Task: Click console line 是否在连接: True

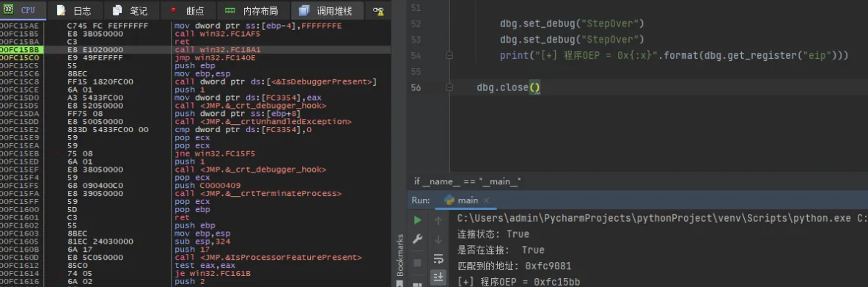Action: click(x=501, y=250)
